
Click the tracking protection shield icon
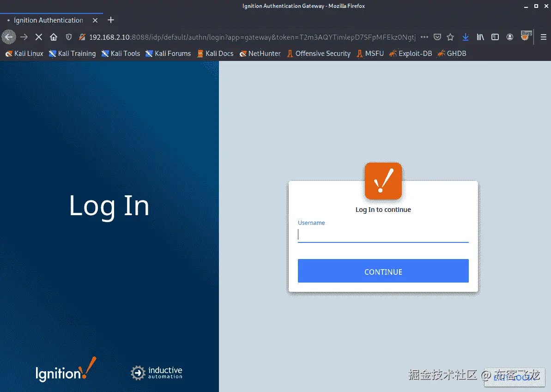[x=69, y=37]
